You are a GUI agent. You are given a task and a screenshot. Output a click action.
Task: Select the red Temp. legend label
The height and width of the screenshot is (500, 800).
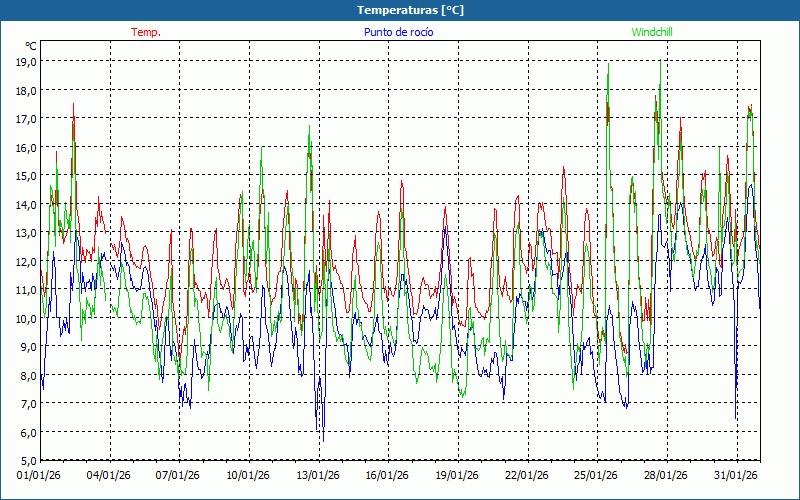(146, 32)
